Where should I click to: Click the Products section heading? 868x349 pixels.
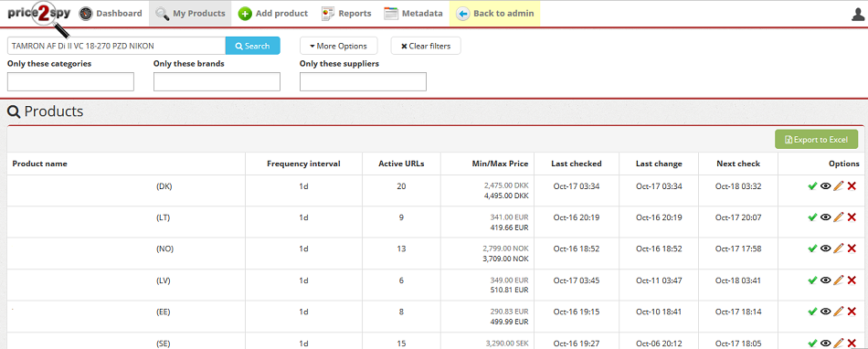[46, 111]
